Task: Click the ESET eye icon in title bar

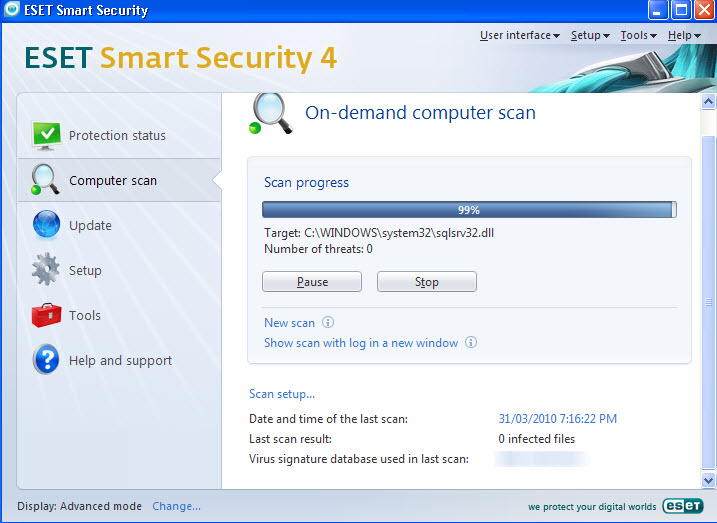Action: [x=11, y=9]
